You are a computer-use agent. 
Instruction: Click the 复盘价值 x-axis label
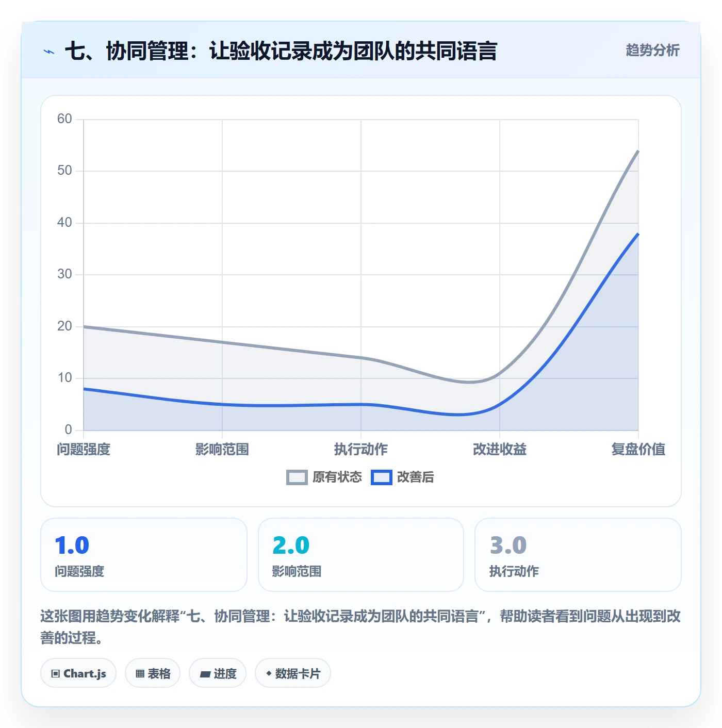[x=638, y=449]
